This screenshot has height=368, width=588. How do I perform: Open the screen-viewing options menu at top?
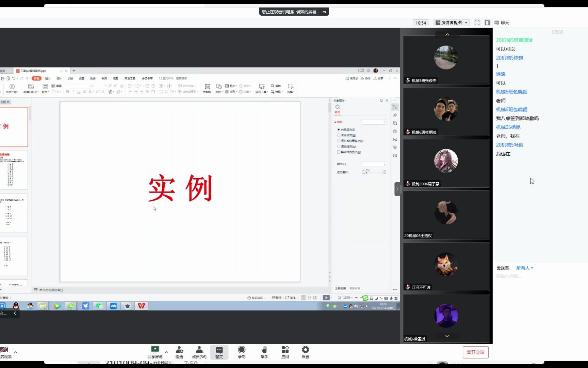coord(324,12)
